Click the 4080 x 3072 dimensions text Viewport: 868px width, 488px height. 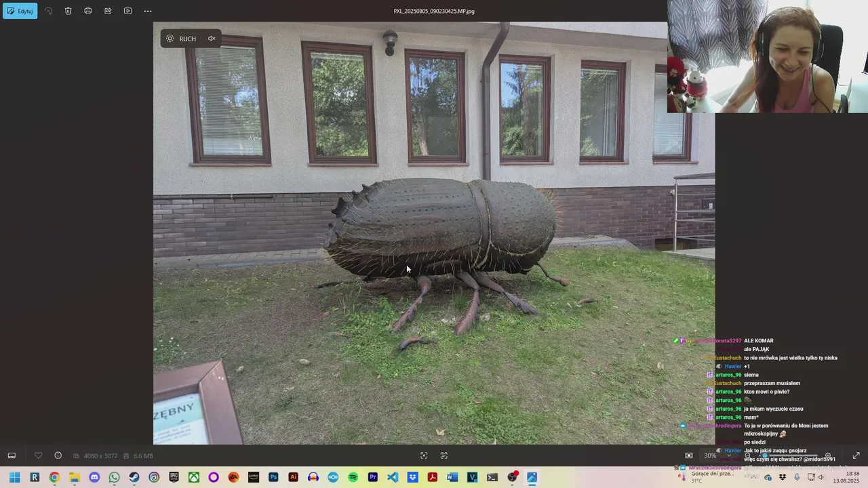tap(100, 456)
